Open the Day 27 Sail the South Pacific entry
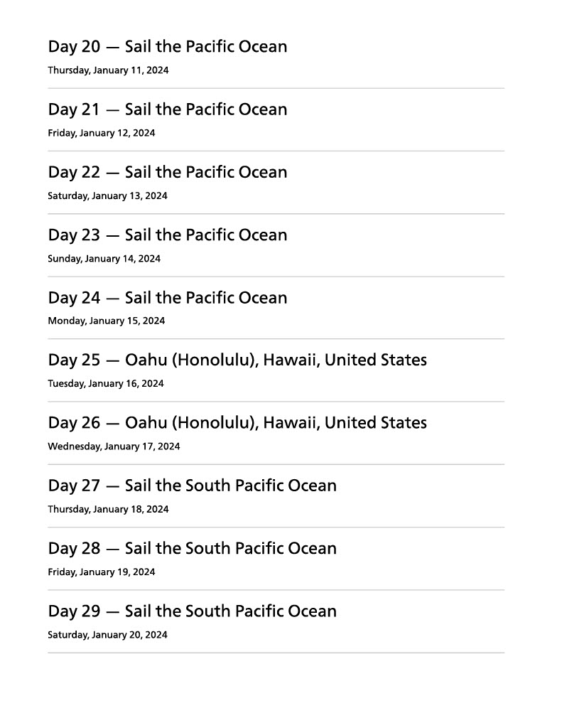562x728 pixels. pos(192,486)
